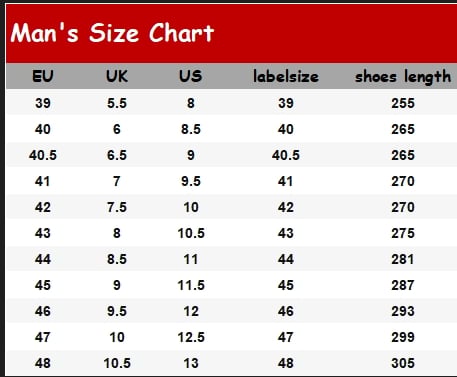457x377 pixels.
Task: Select US size 8.5 cell
Action: [191, 129]
